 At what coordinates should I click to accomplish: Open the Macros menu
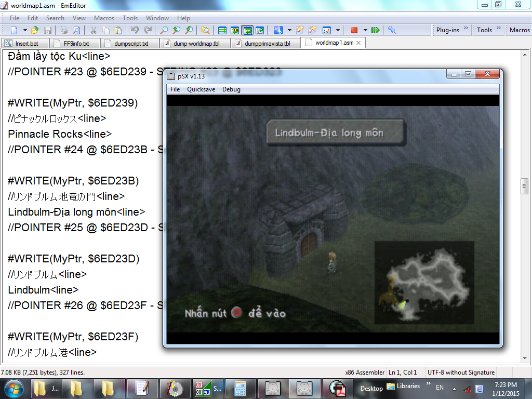tap(104, 18)
